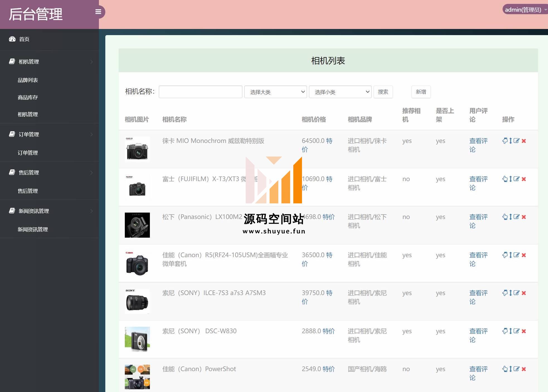Click 特价 link on the 64500.0 price
The width and height of the screenshot is (548, 392).
[x=317, y=145]
